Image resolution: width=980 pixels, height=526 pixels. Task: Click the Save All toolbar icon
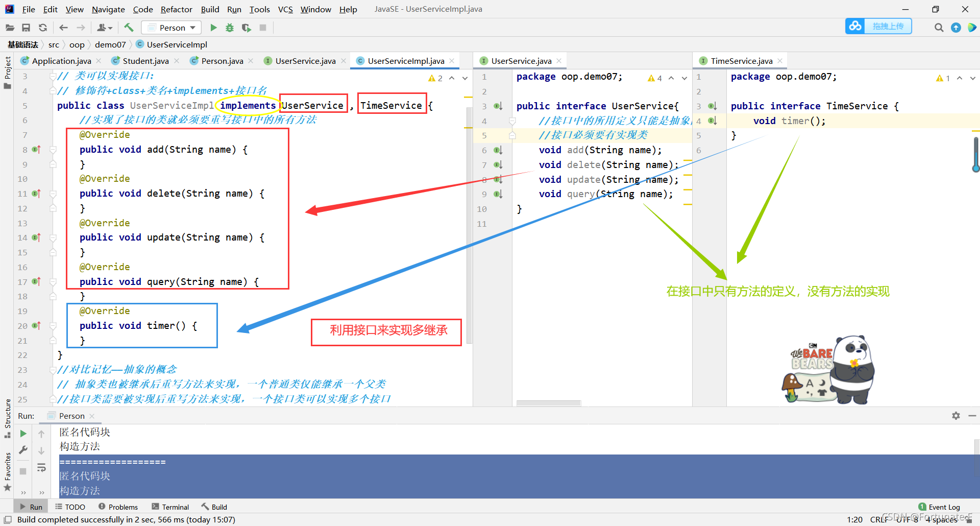pos(26,28)
